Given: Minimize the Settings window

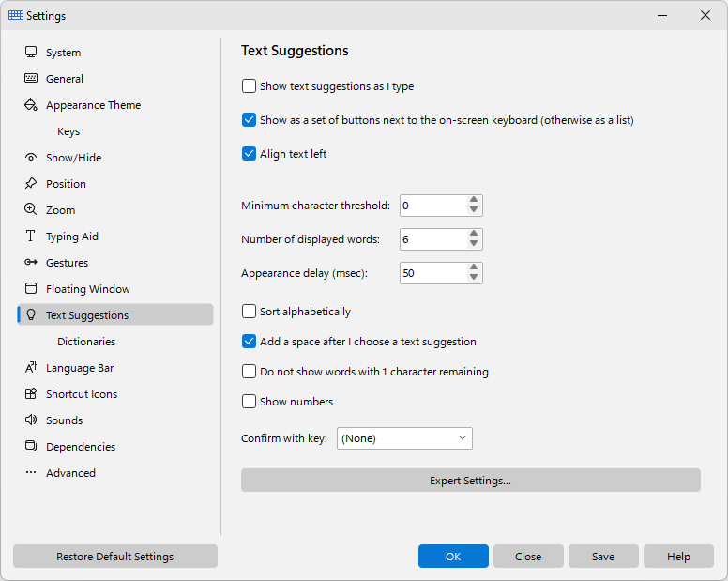Looking at the screenshot, I should (x=662, y=15).
